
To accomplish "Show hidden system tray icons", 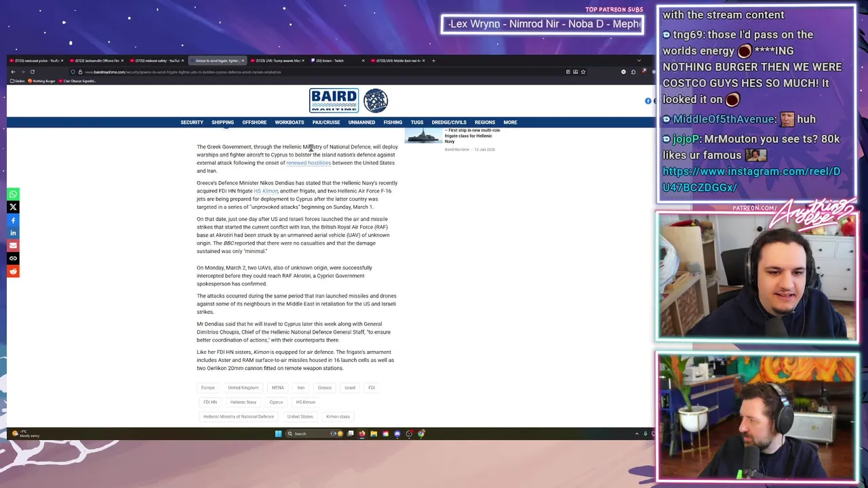I will (637, 434).
